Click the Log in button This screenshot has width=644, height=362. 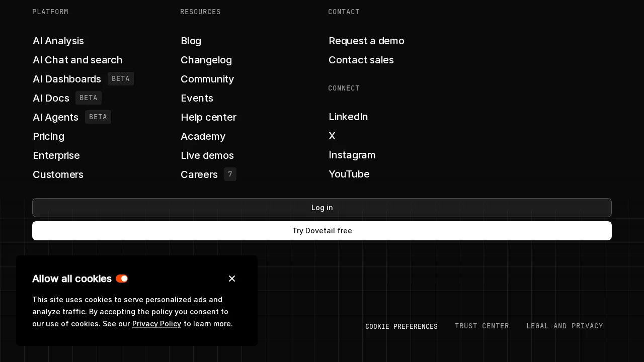[x=322, y=208]
